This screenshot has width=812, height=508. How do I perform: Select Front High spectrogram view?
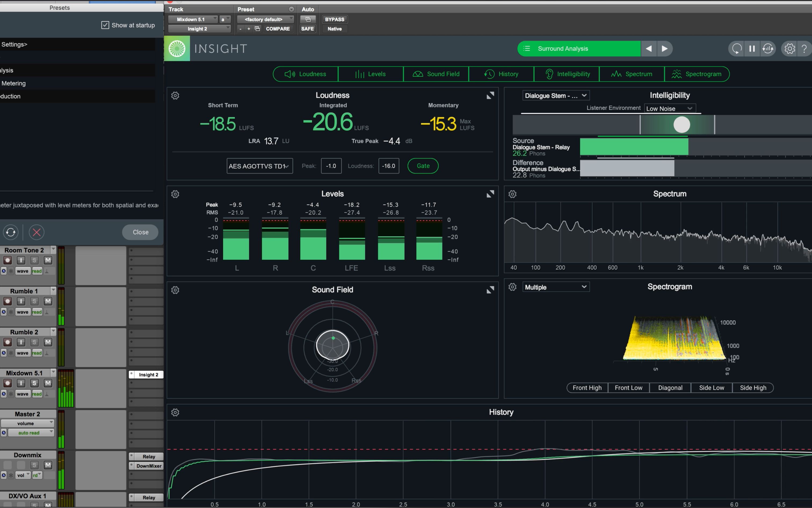pos(587,388)
